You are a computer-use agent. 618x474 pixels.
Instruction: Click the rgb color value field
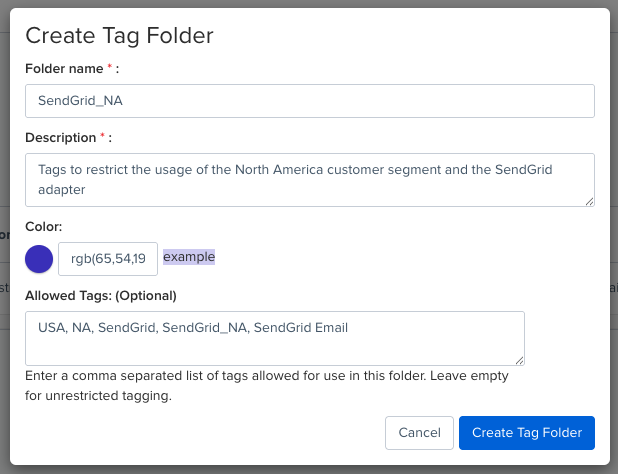click(108, 259)
